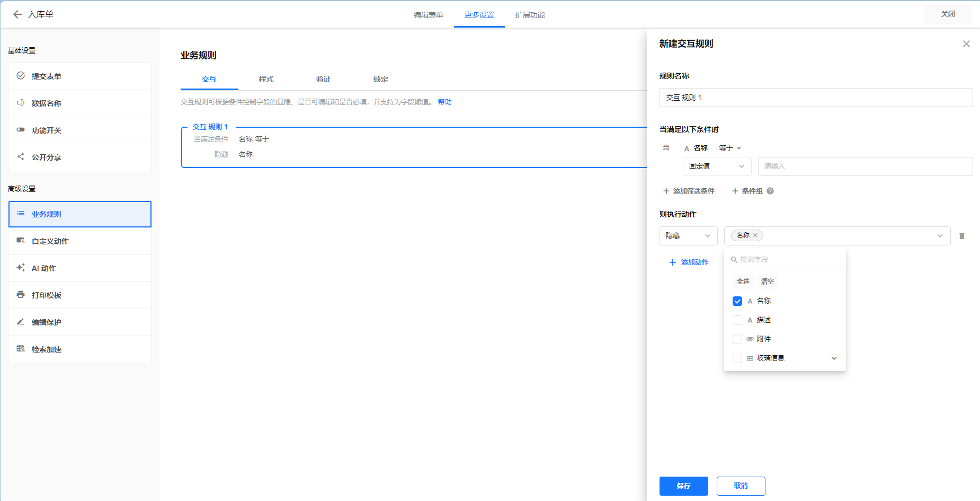Click the 名称 condition field label
Viewport: 980px width, 501px height.
(701, 148)
